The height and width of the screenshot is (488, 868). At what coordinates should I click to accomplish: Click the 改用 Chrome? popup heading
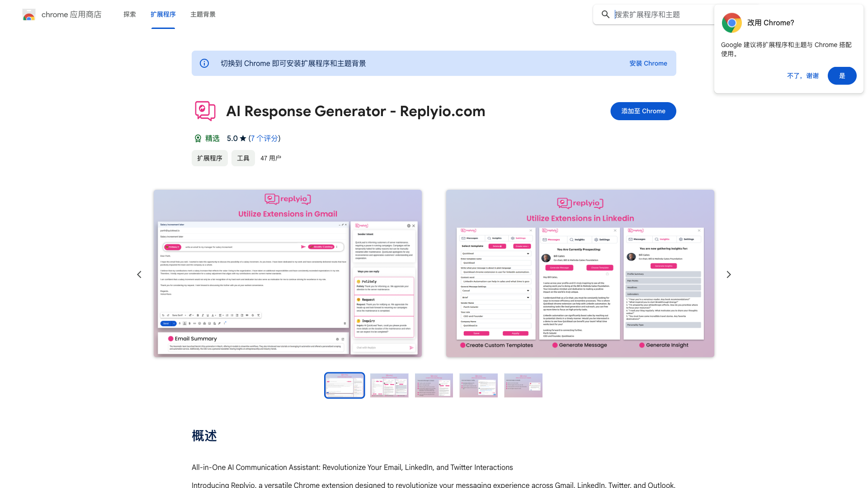click(770, 23)
